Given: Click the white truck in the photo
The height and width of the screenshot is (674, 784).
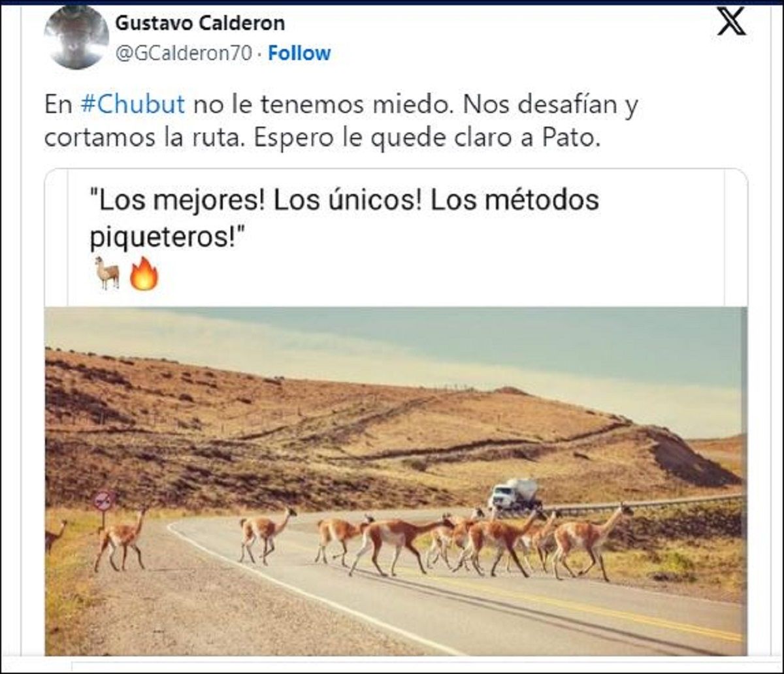Looking at the screenshot, I should coord(515,494).
